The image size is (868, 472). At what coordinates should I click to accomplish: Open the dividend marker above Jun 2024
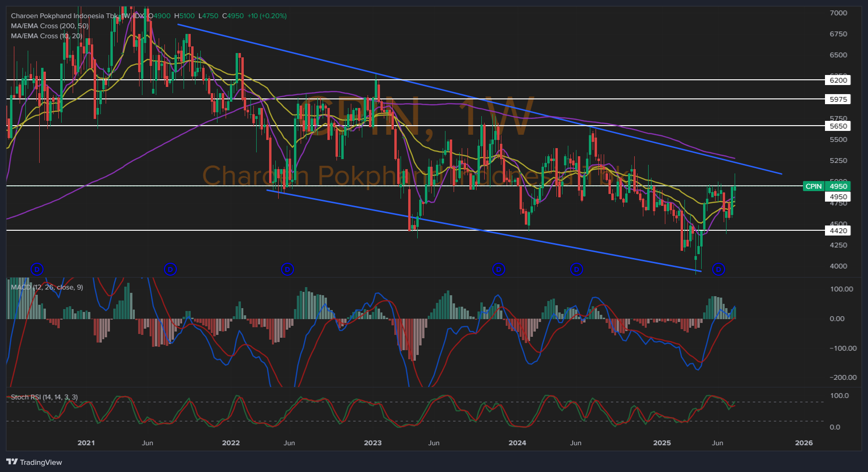pos(576,269)
